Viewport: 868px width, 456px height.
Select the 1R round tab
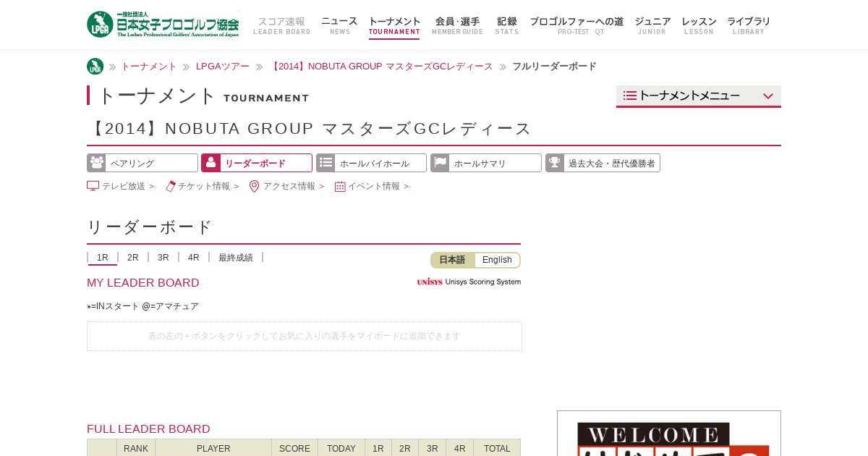tap(103, 258)
